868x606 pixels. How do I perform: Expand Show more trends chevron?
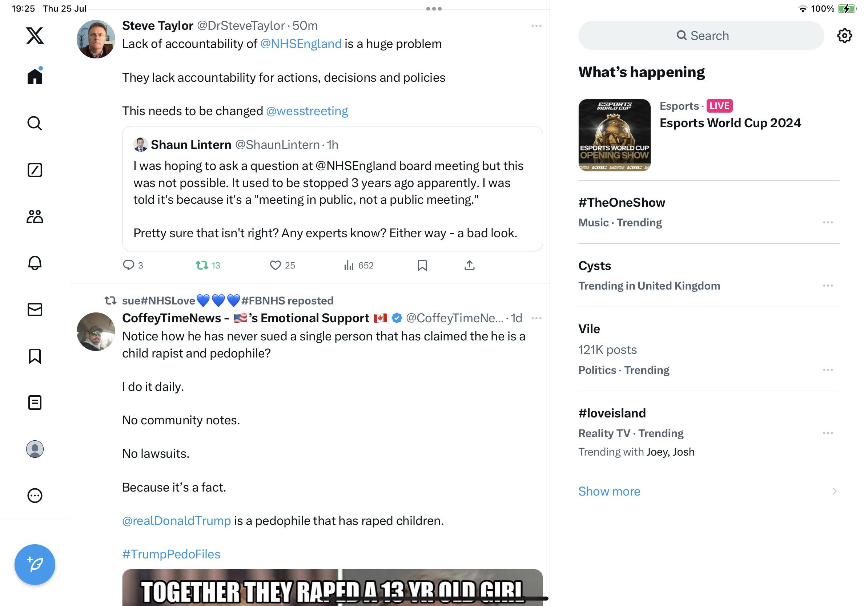[x=834, y=491]
